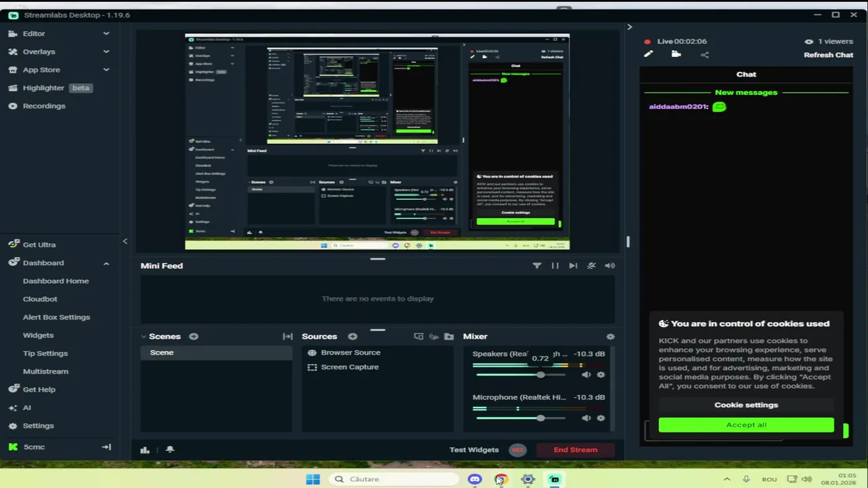Open scene transitions icon next to Scenes
868x488 pixels.
click(x=288, y=336)
